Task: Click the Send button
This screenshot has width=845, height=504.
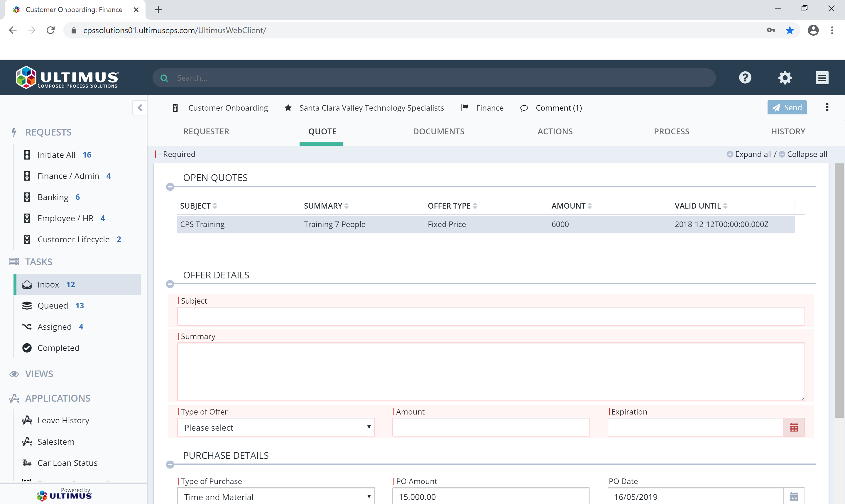Action: 787,107
